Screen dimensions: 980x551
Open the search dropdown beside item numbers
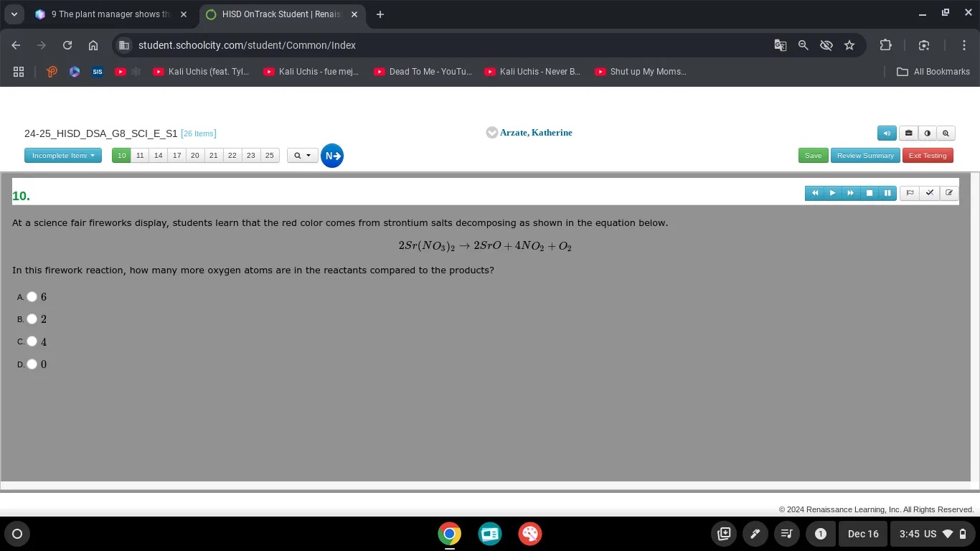(302, 156)
